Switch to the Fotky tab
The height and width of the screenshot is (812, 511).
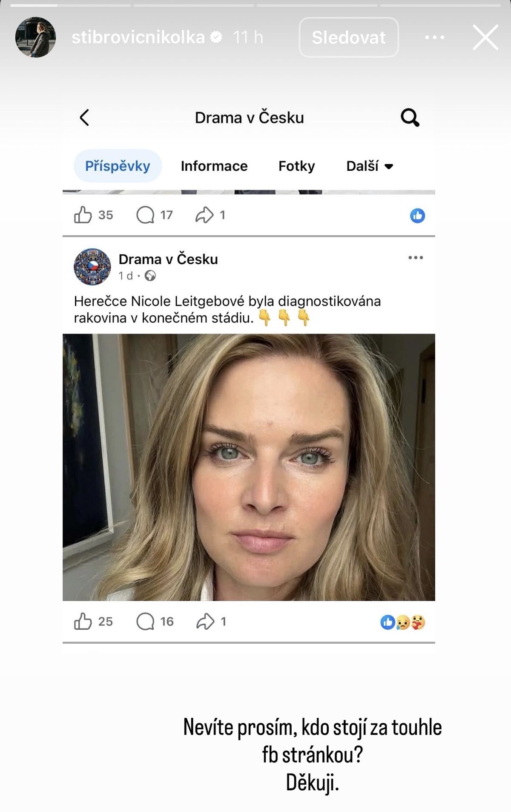click(296, 166)
